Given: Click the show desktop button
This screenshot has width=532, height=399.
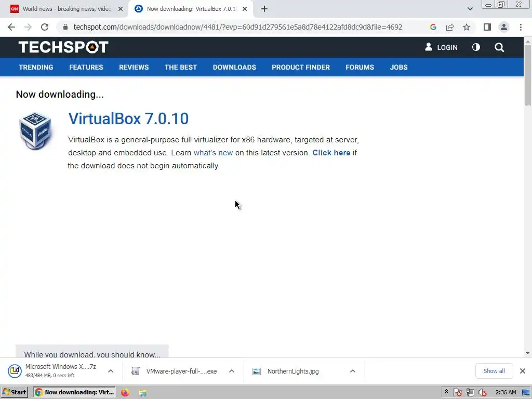Looking at the screenshot, I should [x=527, y=392].
